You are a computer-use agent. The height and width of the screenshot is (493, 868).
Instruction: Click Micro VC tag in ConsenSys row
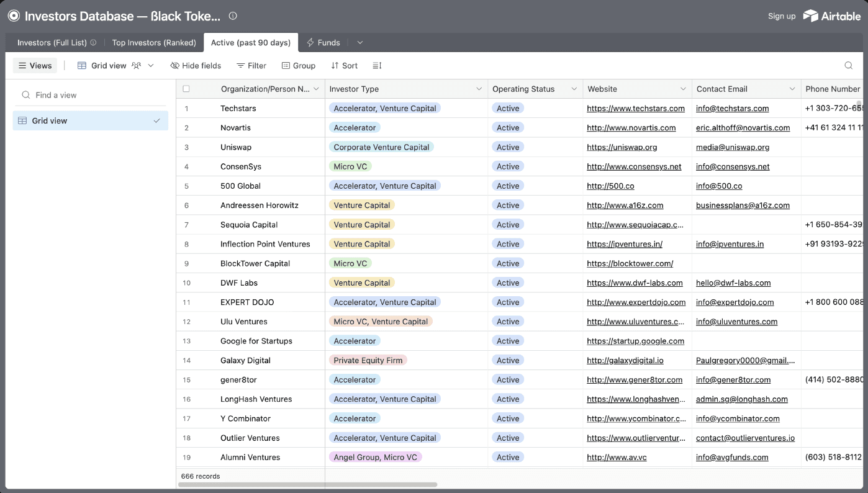[x=350, y=166]
